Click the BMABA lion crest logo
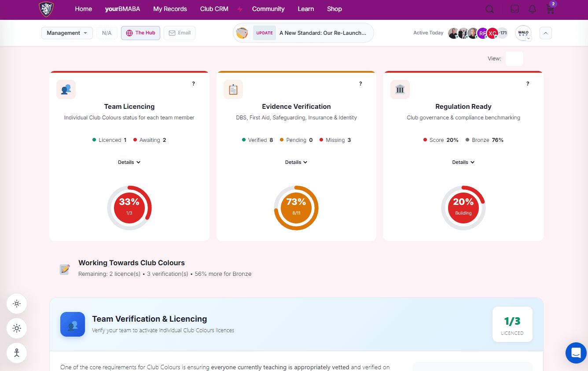Screen dimensions: 588x371 [x=46, y=9]
